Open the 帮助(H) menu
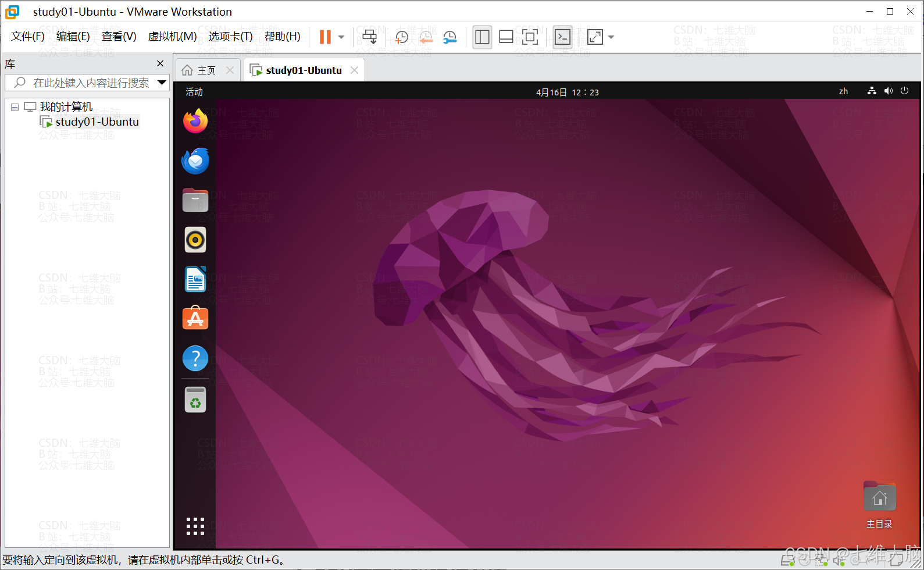This screenshot has height=570, width=924. [x=283, y=37]
